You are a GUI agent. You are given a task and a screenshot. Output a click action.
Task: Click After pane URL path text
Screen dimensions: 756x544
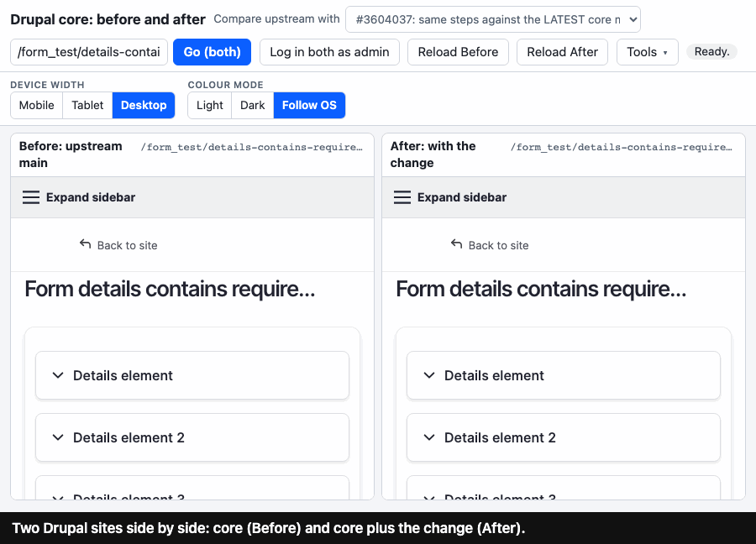(622, 147)
